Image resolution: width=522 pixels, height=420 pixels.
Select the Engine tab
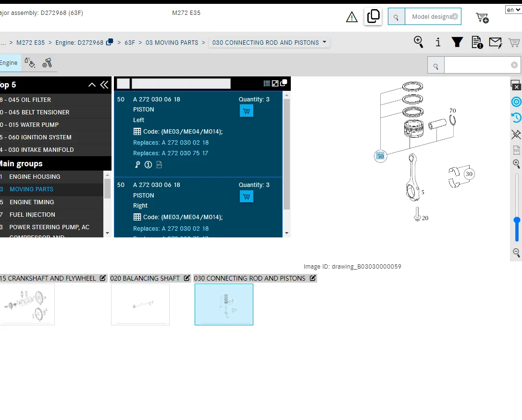coord(9,63)
